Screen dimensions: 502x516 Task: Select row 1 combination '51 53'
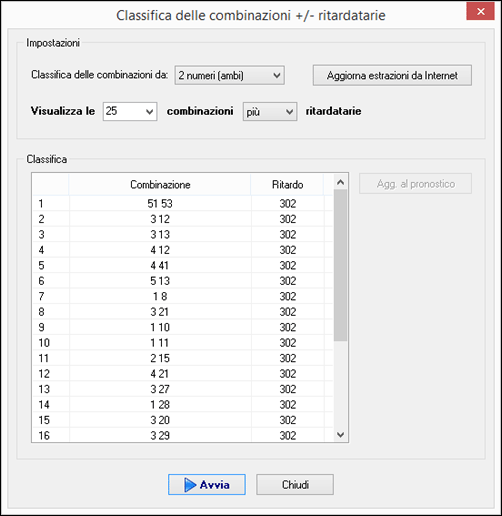pyautogui.click(x=160, y=204)
